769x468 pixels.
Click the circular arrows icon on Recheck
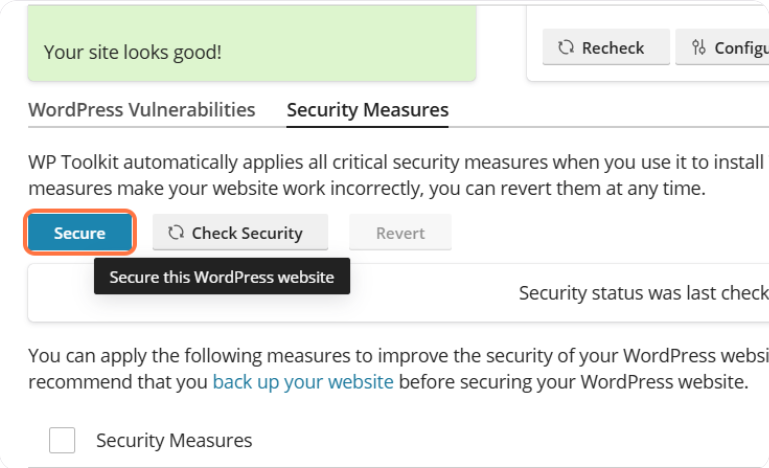pos(566,47)
